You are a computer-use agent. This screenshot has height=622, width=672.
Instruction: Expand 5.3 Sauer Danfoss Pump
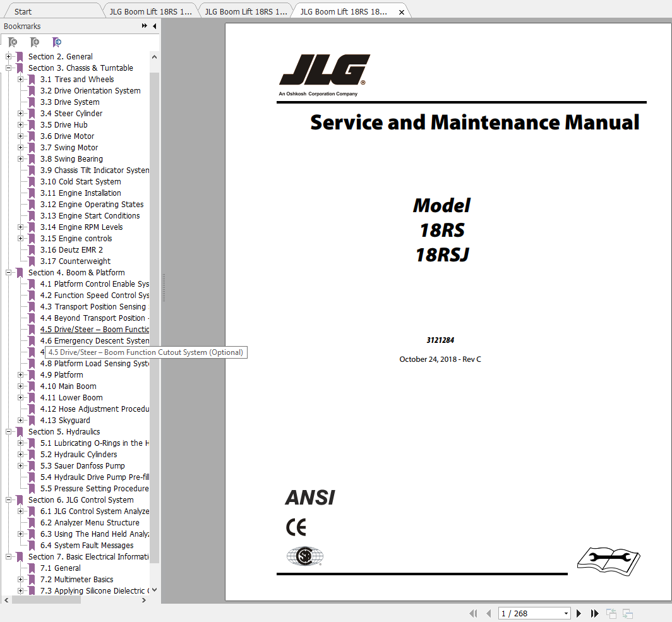20,465
